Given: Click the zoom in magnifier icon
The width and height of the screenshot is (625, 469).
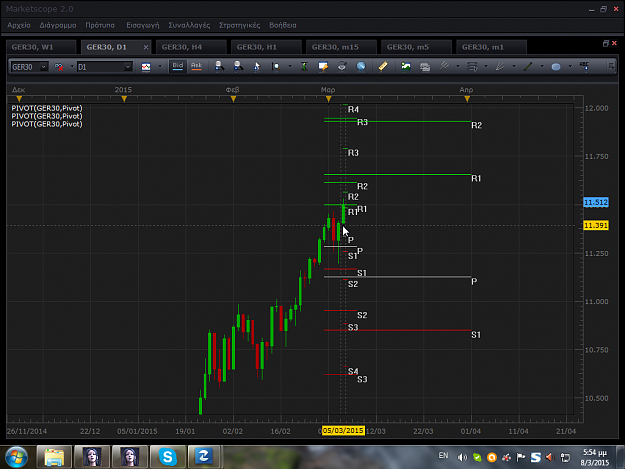Looking at the screenshot, I should pyautogui.click(x=219, y=66).
